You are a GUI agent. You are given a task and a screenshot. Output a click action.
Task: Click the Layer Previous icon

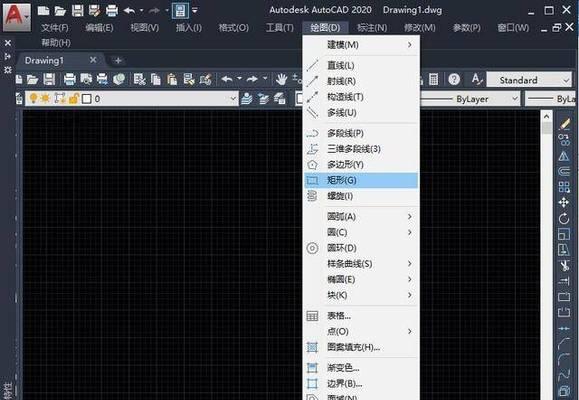[263, 99]
